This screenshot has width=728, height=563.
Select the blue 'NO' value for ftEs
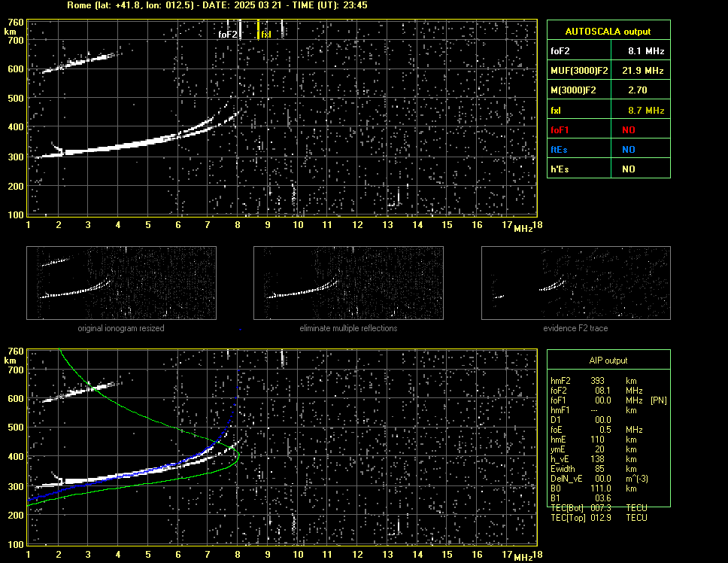629,150
